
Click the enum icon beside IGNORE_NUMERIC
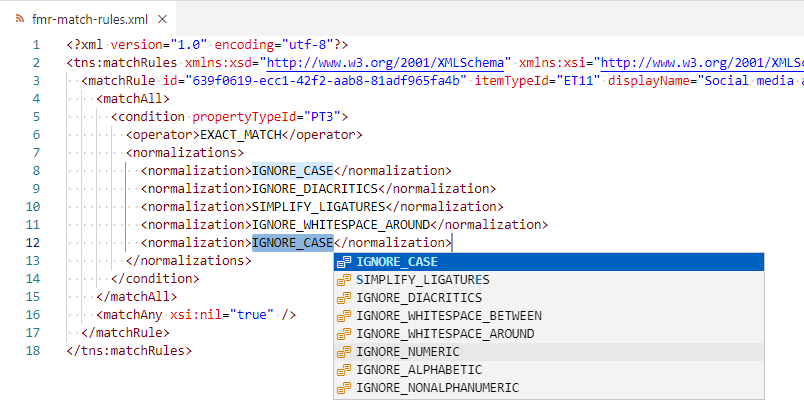click(344, 352)
